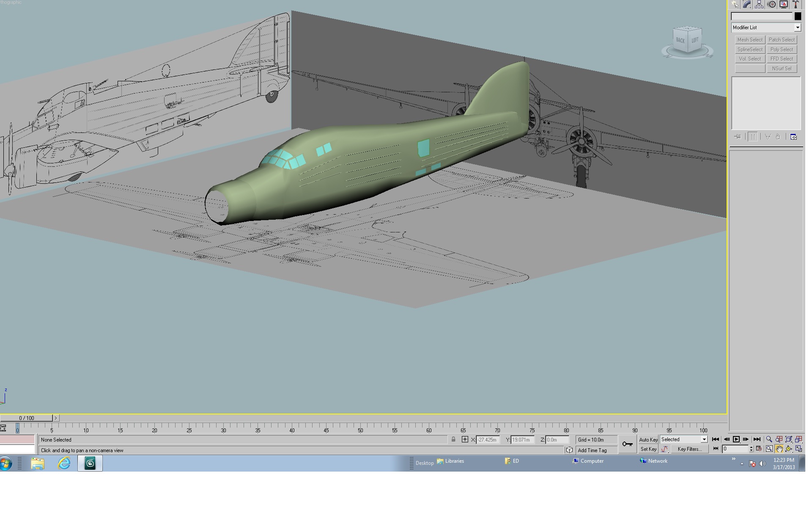The height and width of the screenshot is (508, 812).
Task: Click the black object color swatch
Action: [798, 16]
